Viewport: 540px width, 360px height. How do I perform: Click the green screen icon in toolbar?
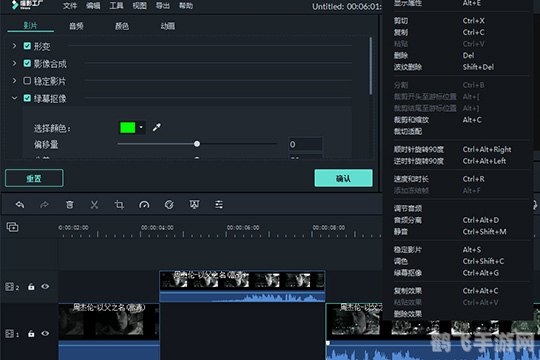tap(194, 205)
